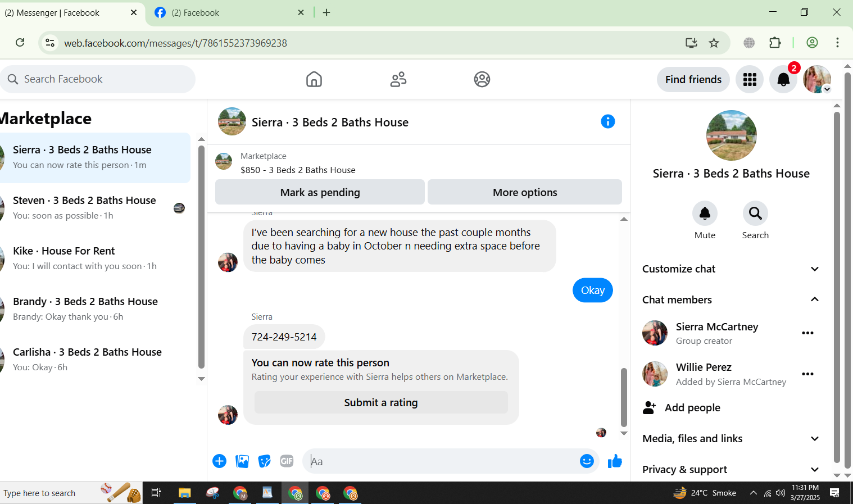
Task: Open options for Sierra McCartney member
Action: pos(807,333)
